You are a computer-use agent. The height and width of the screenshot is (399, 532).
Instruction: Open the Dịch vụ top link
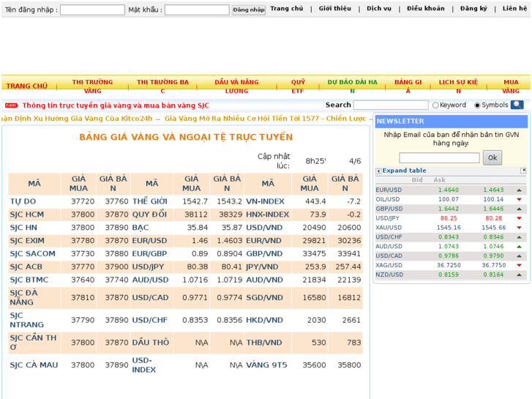tap(379, 9)
